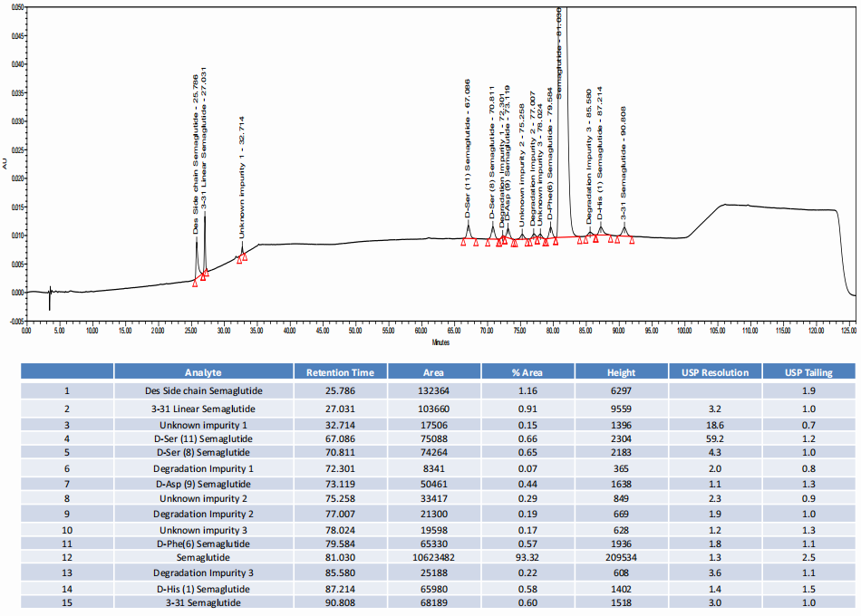
Task: Click the D-Ser (11) Semaglutide peak label at 67.086
Action: tap(468, 148)
